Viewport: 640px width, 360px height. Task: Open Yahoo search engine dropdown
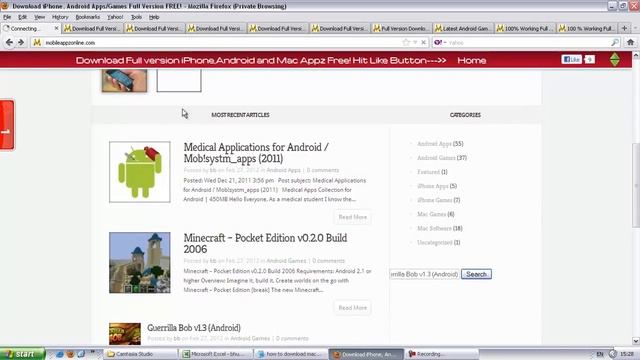pos(440,42)
